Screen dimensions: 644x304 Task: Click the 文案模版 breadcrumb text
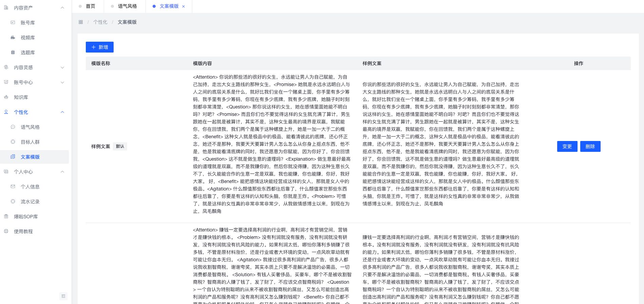coord(127,22)
